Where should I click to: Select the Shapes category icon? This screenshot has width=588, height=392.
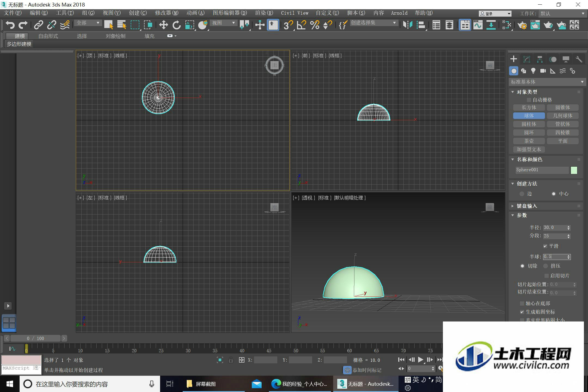pos(523,71)
